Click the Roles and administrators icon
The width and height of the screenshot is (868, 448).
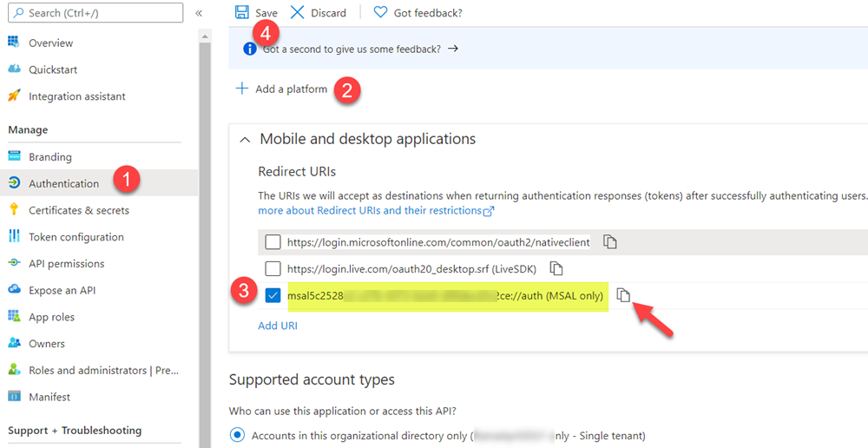point(14,369)
